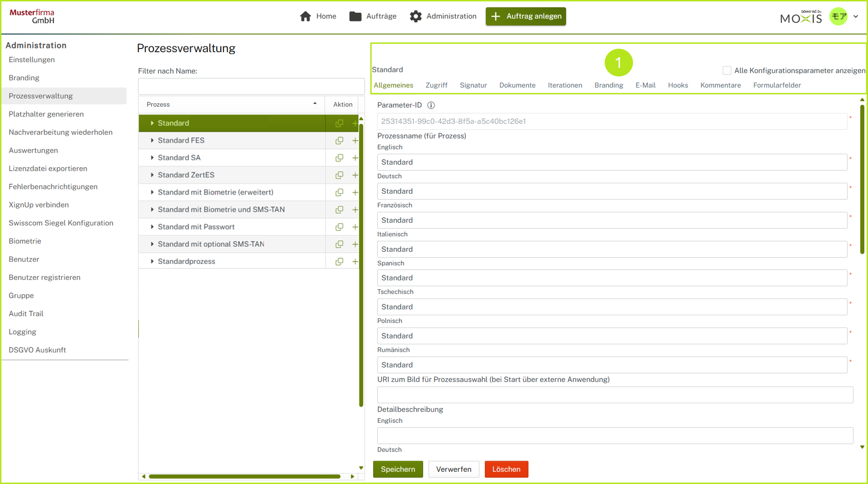Click the Speichern button
This screenshot has width=868, height=484.
point(398,469)
